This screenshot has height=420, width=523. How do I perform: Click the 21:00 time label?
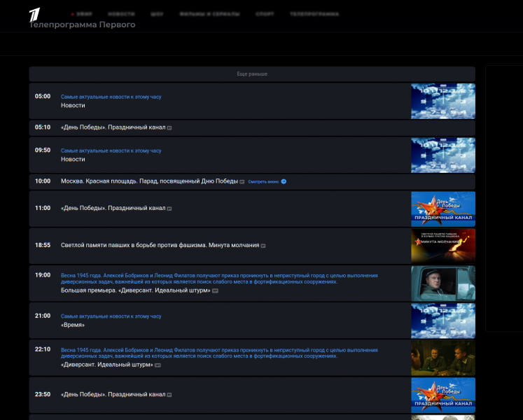pyautogui.click(x=43, y=316)
